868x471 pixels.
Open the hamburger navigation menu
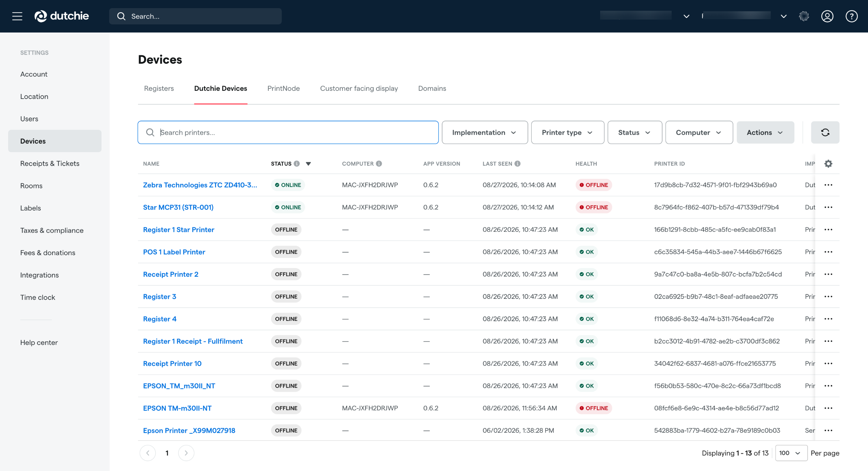point(17,16)
